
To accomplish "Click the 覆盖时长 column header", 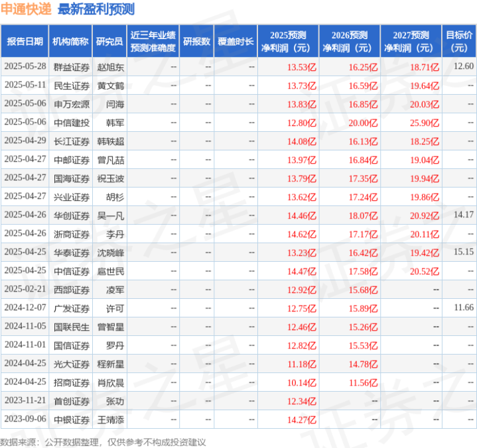I will coord(236,41).
